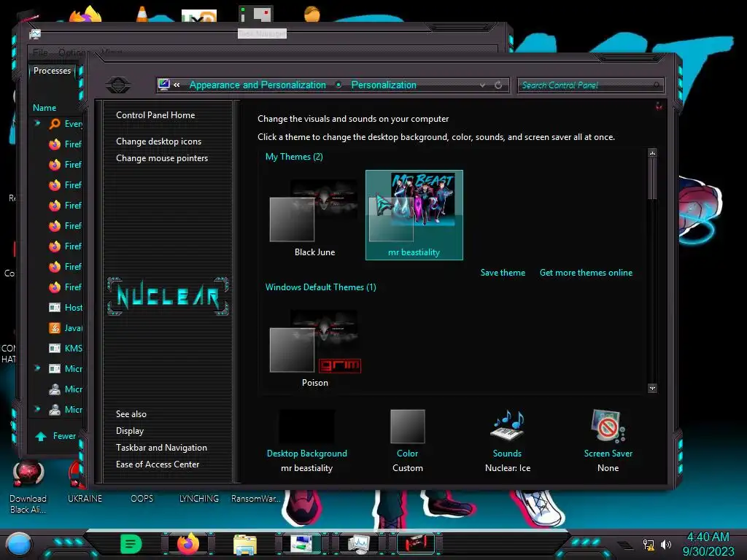Click the Task Manager title bar icon
The width and height of the screenshot is (747, 560).
(35, 34)
